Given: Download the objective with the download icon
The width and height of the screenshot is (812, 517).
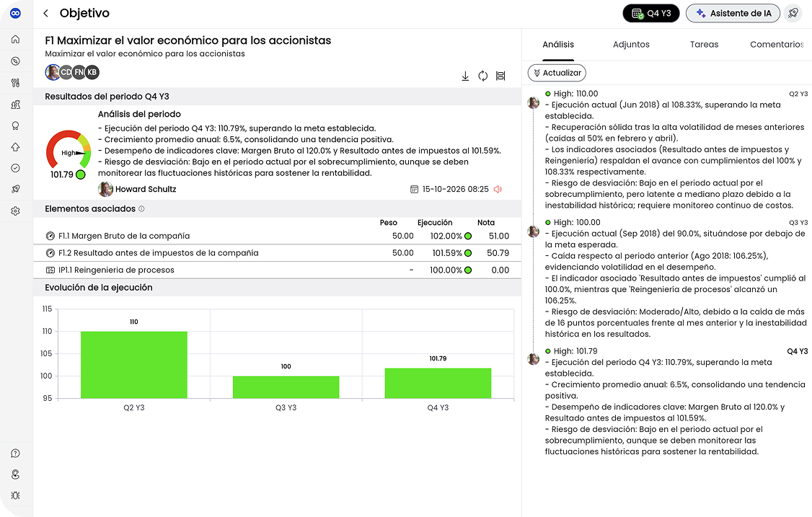Looking at the screenshot, I should coord(465,76).
